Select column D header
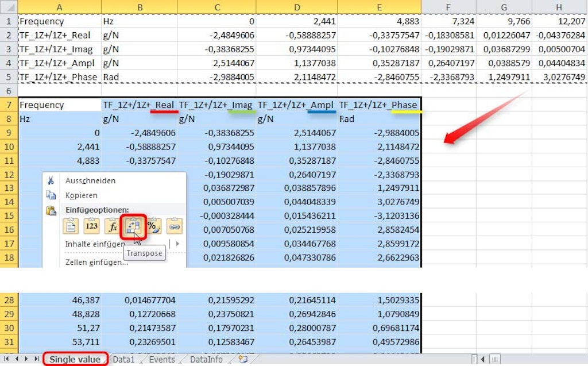This screenshot has width=588, height=366. pyautogui.click(x=297, y=7)
